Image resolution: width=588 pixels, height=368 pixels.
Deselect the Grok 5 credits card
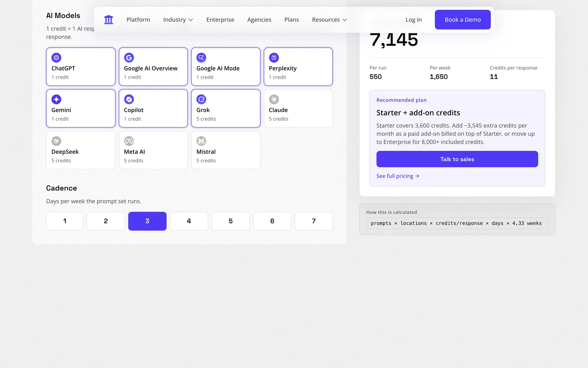point(226,108)
